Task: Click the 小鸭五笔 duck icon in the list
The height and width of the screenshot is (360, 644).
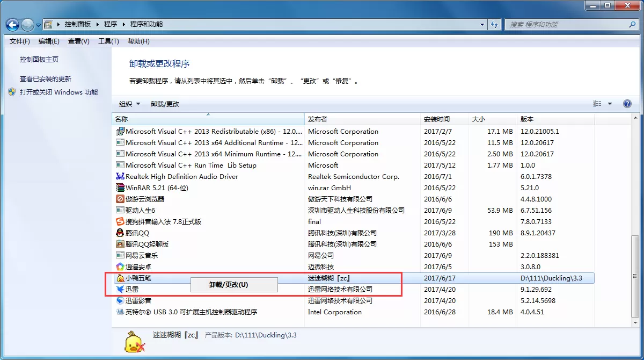Action: tap(120, 278)
